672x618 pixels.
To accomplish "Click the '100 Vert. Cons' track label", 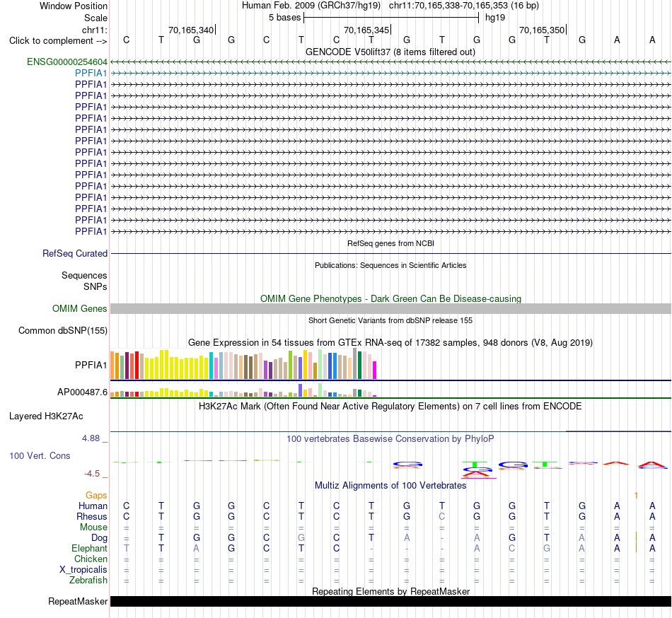I will click(x=40, y=456).
